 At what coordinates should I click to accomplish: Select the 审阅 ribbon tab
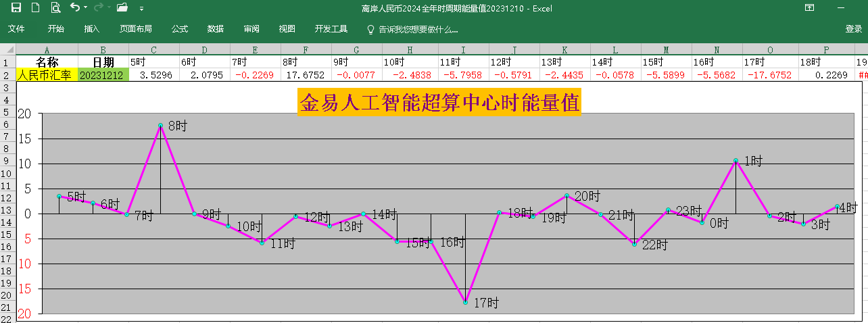point(251,29)
